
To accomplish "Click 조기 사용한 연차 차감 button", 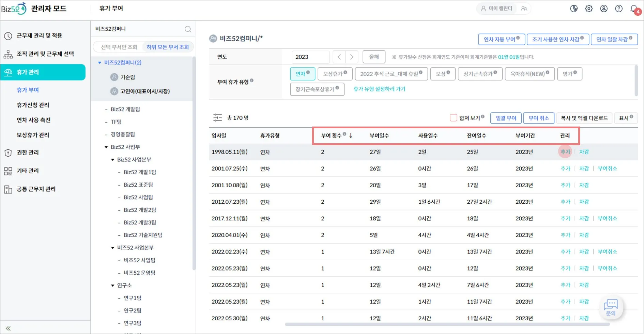I will pyautogui.click(x=558, y=39).
